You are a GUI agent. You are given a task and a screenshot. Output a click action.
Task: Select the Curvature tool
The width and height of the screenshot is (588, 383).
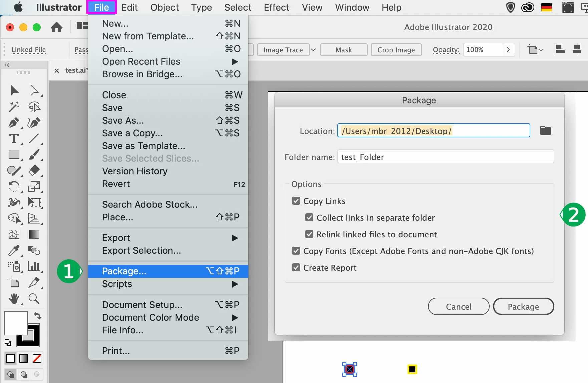(34, 123)
